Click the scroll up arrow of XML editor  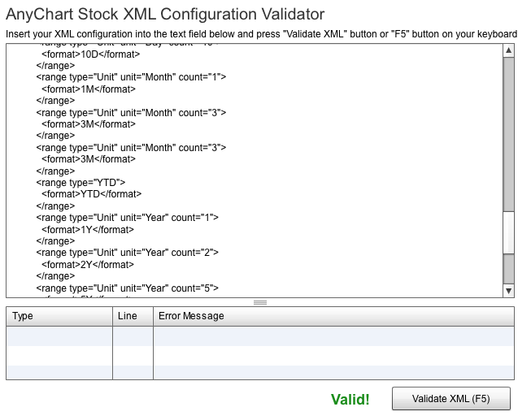[509, 50]
